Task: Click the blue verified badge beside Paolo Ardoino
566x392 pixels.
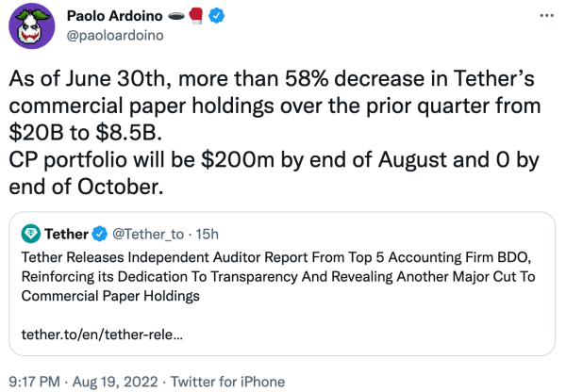Action: (x=216, y=16)
